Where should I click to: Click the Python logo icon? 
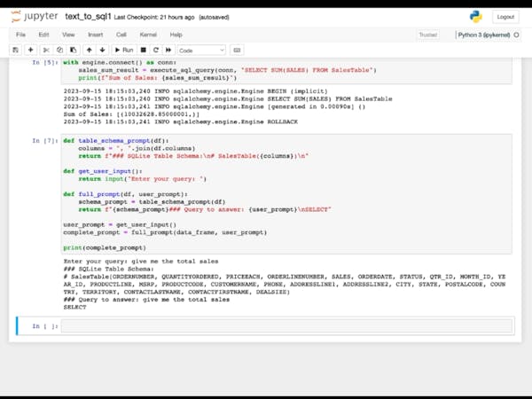coord(475,17)
